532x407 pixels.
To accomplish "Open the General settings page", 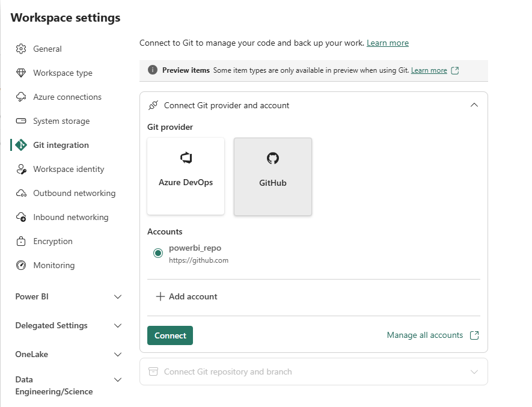I will [47, 49].
